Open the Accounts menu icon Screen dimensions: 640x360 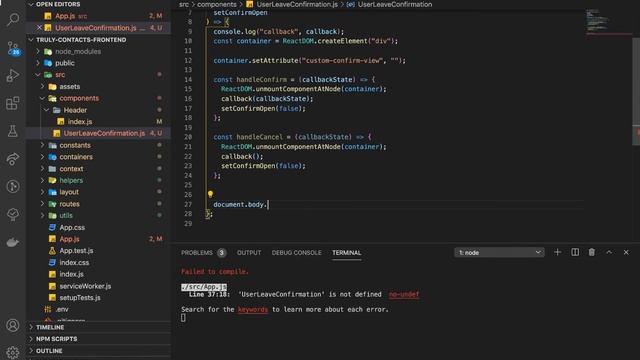point(13,325)
